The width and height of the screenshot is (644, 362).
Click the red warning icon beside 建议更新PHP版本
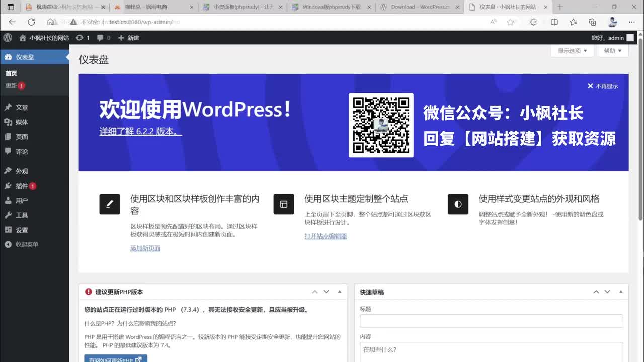(89, 292)
